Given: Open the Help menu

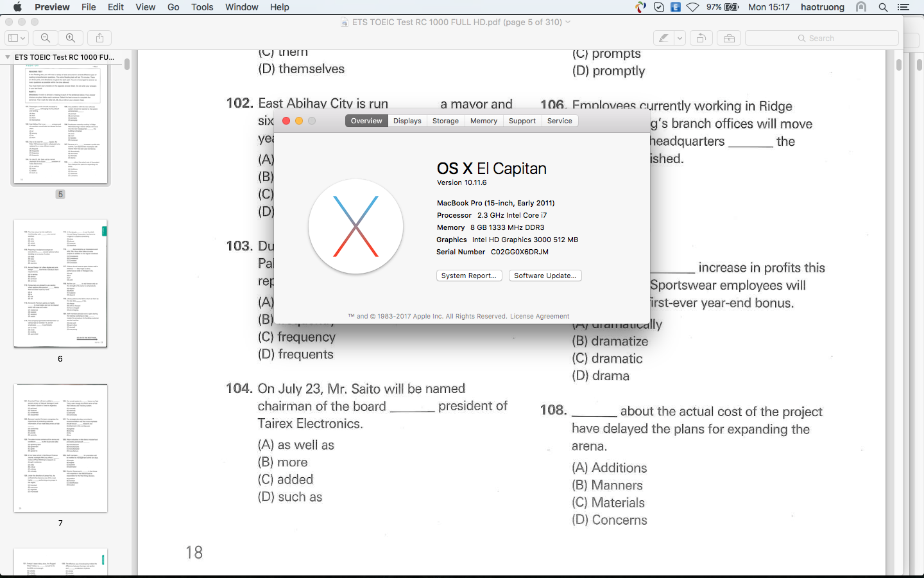Looking at the screenshot, I should coord(279,7).
